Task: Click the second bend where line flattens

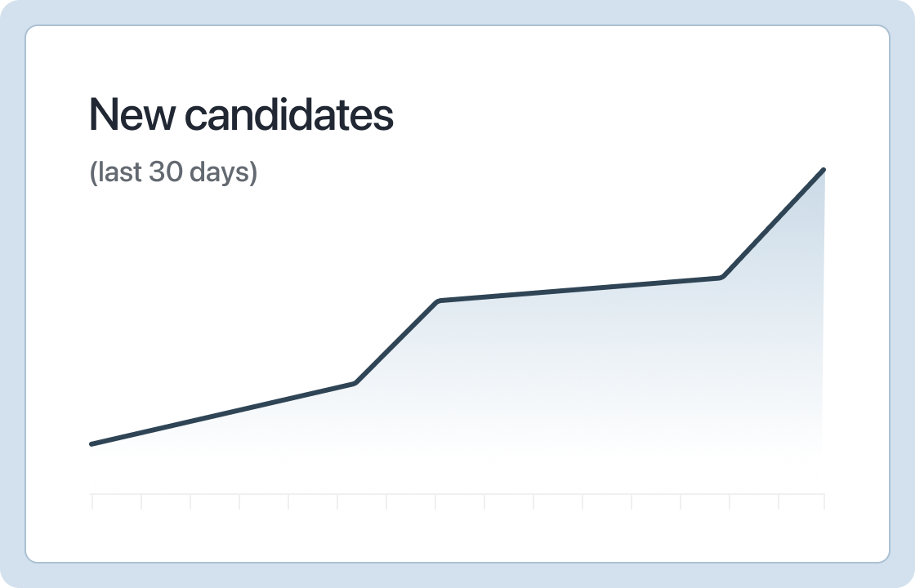Action: [x=439, y=301]
